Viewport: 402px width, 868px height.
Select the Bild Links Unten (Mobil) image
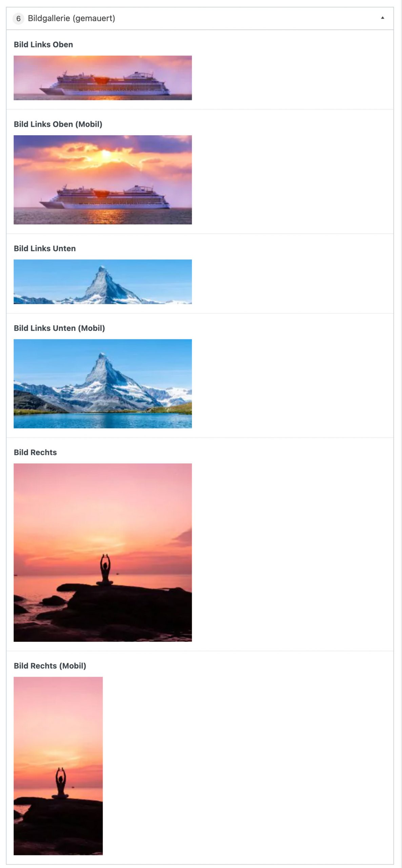[x=103, y=383]
